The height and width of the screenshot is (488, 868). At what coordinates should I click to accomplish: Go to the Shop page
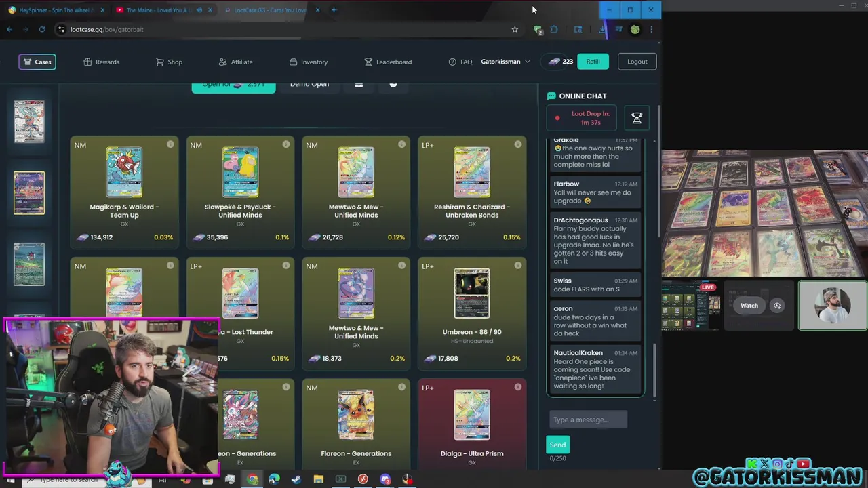pos(169,62)
